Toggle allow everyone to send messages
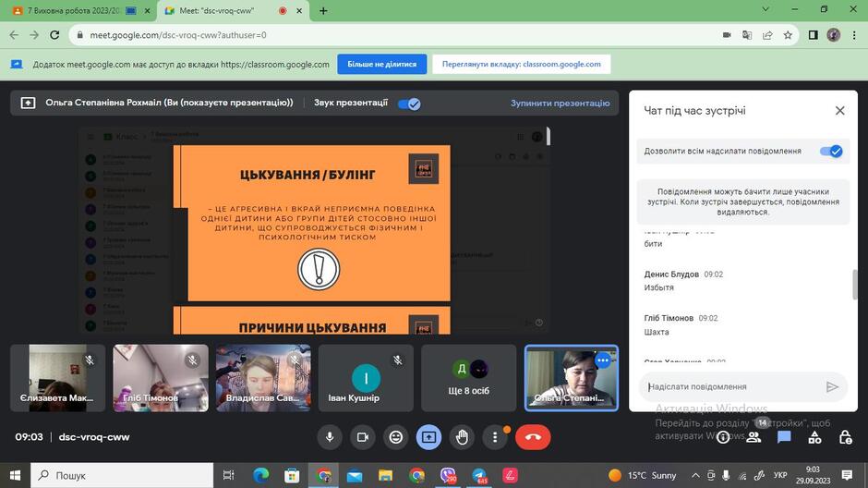The width and height of the screenshot is (868, 488). [x=831, y=152]
